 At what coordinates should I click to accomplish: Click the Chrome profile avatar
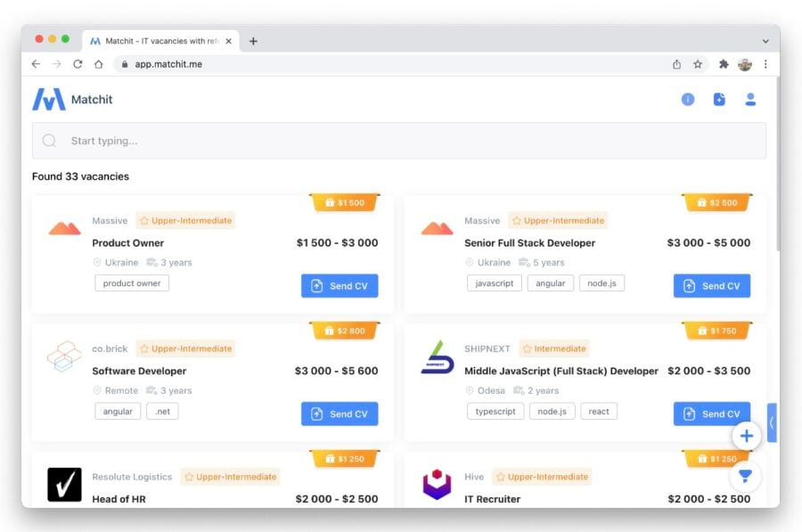coord(745,64)
